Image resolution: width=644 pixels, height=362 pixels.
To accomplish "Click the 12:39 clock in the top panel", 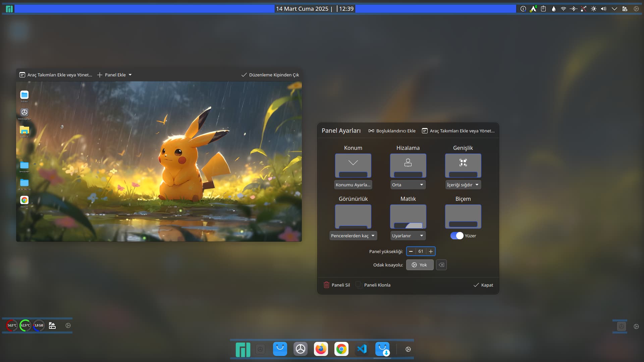I will 346,9.
